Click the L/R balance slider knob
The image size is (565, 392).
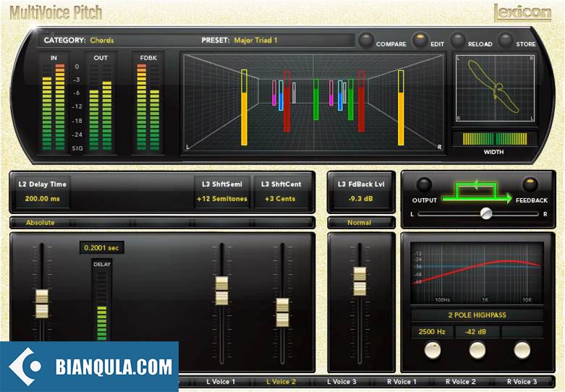(x=486, y=213)
